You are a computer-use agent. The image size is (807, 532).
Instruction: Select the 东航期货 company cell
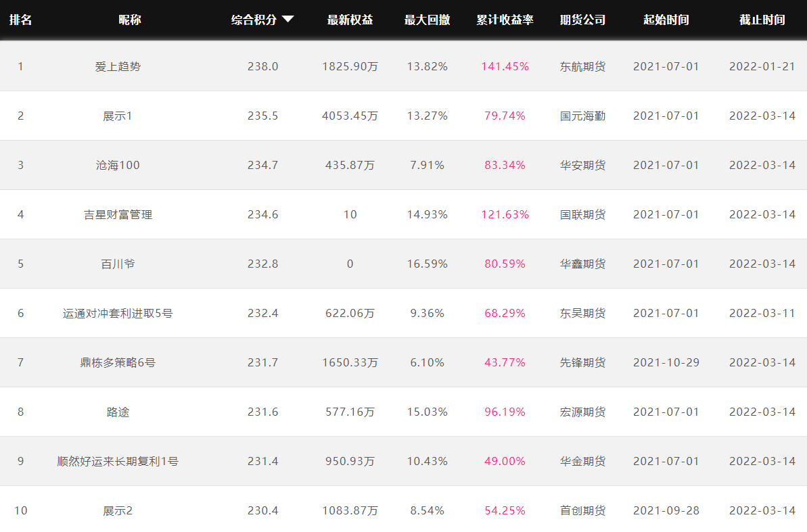point(582,66)
